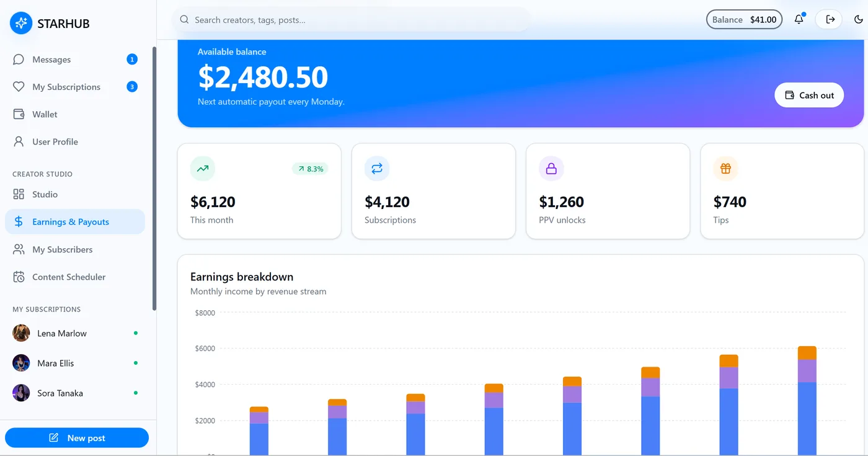The image size is (868, 456).
Task: Click the dollar sign icon for Earnings & Payouts
Action: [x=19, y=221]
